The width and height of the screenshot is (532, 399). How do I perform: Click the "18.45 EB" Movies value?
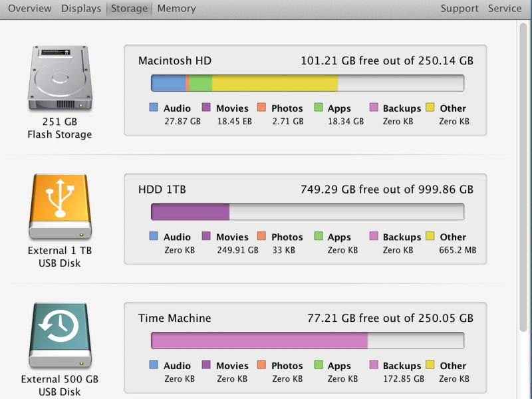pos(235,121)
